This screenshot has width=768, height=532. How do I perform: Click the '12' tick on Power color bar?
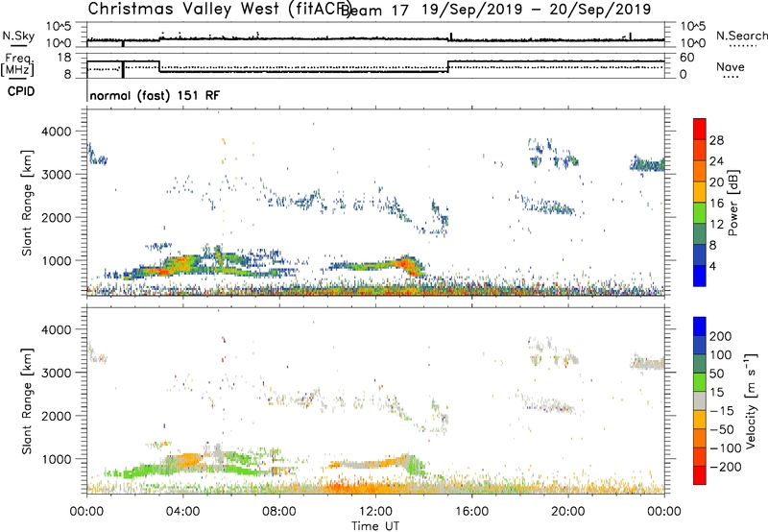[x=716, y=224]
